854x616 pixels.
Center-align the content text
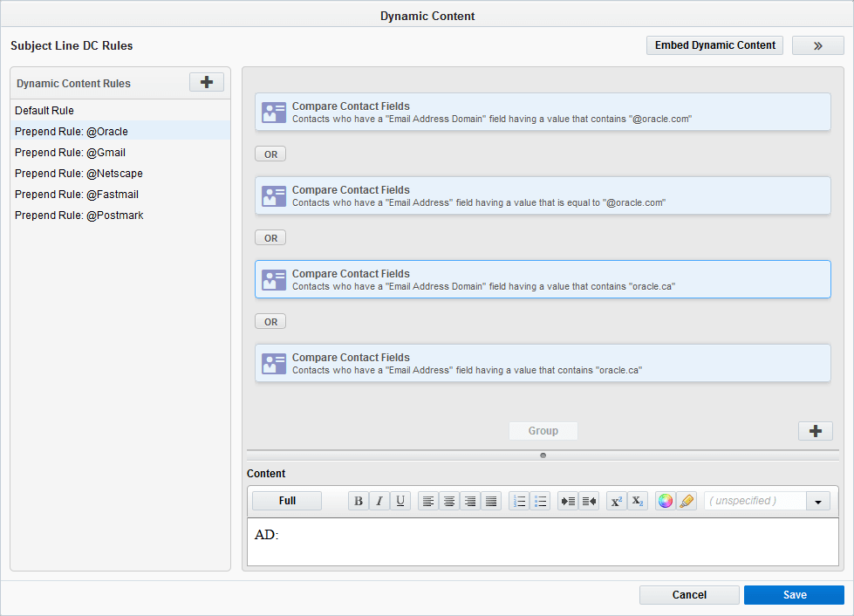449,501
